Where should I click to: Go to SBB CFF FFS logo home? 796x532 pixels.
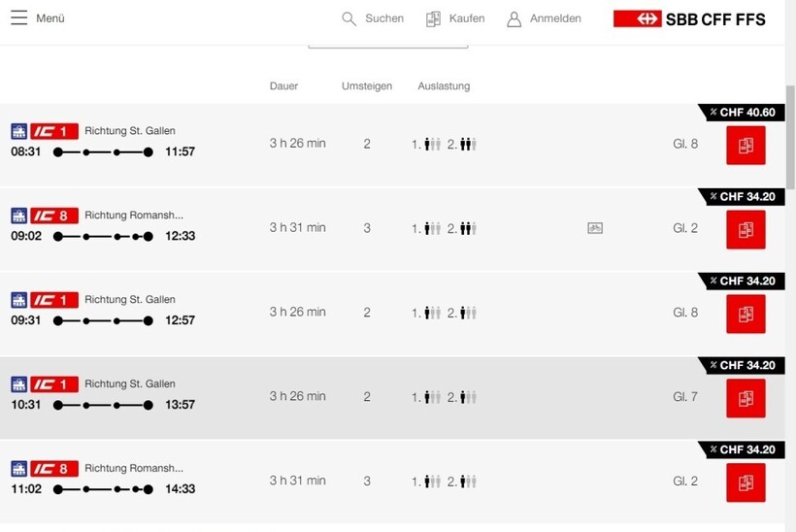pos(689,18)
